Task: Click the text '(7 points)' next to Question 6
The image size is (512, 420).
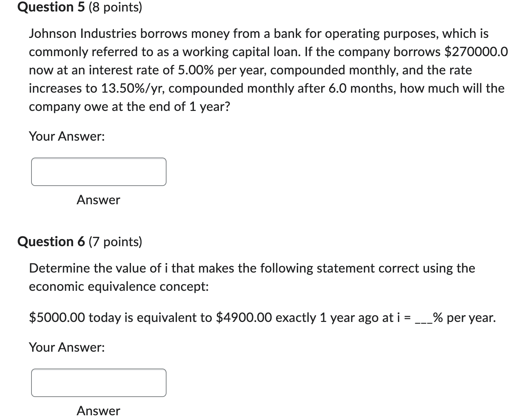Action: coord(115,241)
